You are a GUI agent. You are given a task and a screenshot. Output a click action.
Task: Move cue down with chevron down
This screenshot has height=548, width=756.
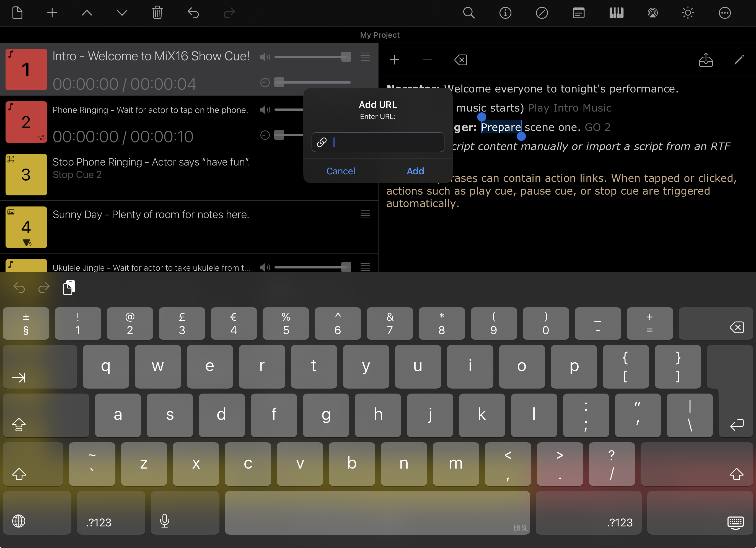pos(122,13)
